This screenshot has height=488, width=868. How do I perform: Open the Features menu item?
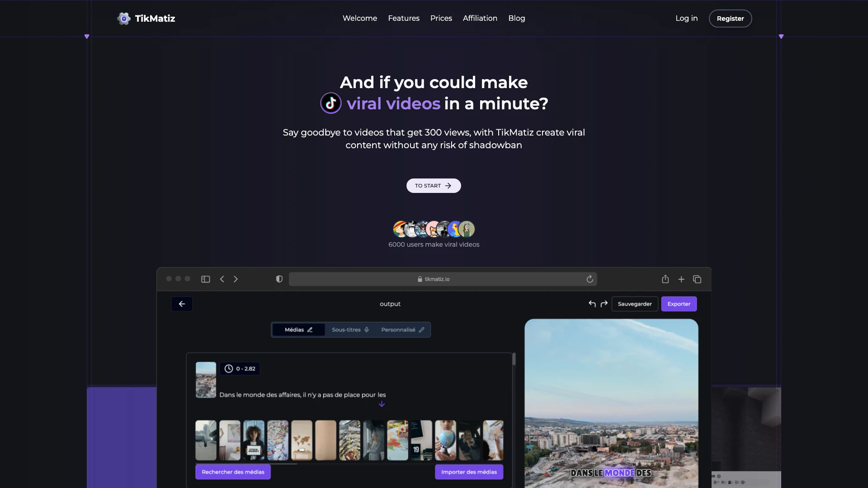(x=404, y=19)
